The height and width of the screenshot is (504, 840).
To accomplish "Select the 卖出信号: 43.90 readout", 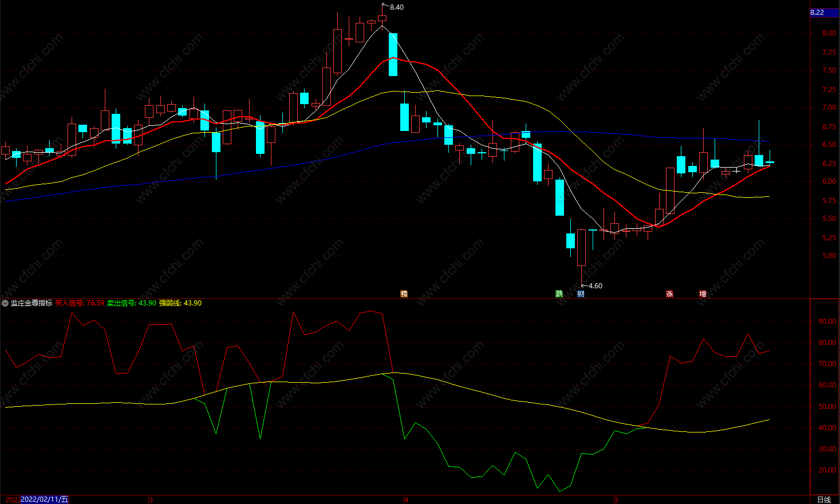I will tap(132, 303).
